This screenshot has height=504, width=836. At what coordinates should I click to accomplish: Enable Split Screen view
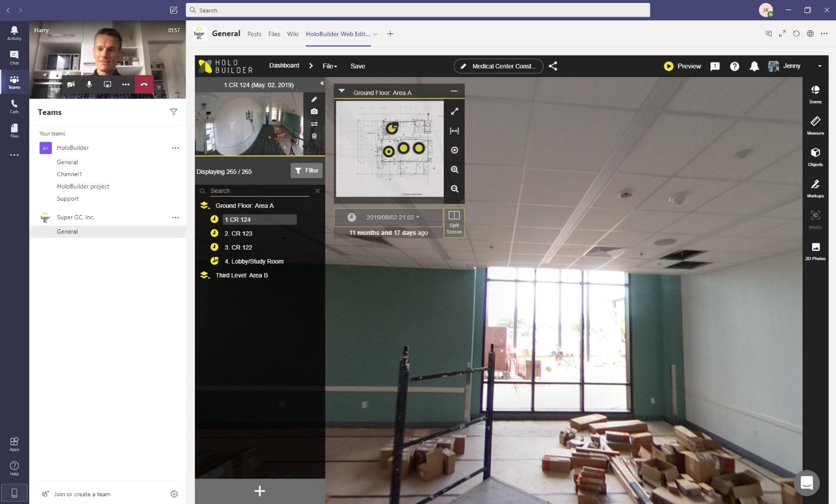coord(454,223)
